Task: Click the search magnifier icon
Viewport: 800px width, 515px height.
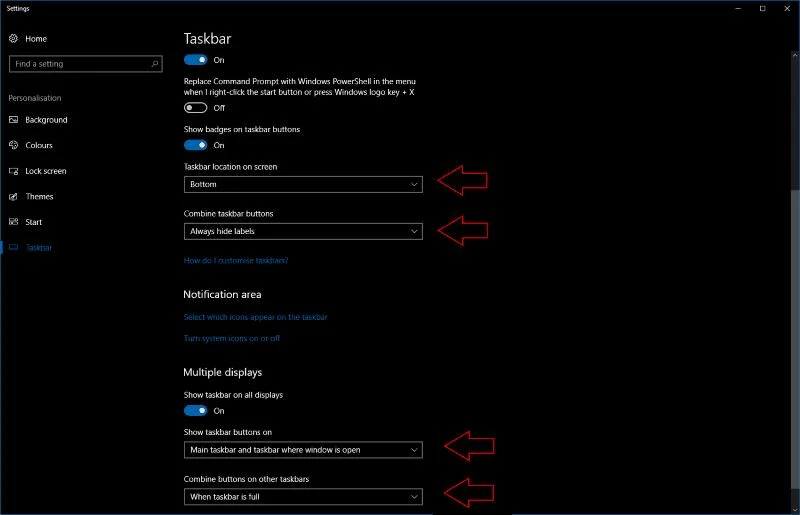Action: coord(155,64)
